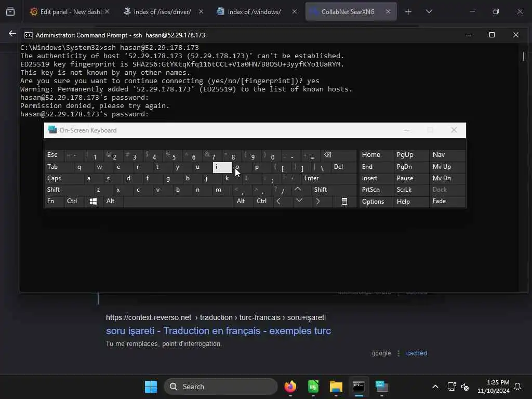Click the highlighted i key
This screenshot has height=399, width=532.
(x=222, y=167)
